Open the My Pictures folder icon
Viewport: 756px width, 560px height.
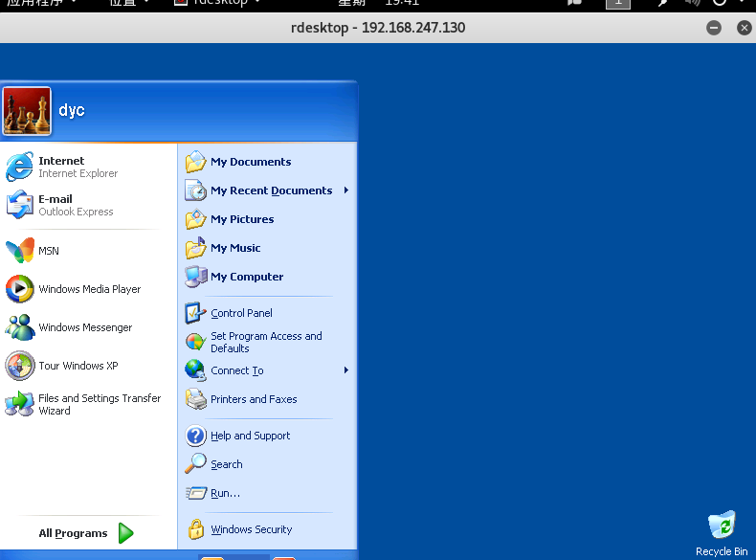click(196, 219)
